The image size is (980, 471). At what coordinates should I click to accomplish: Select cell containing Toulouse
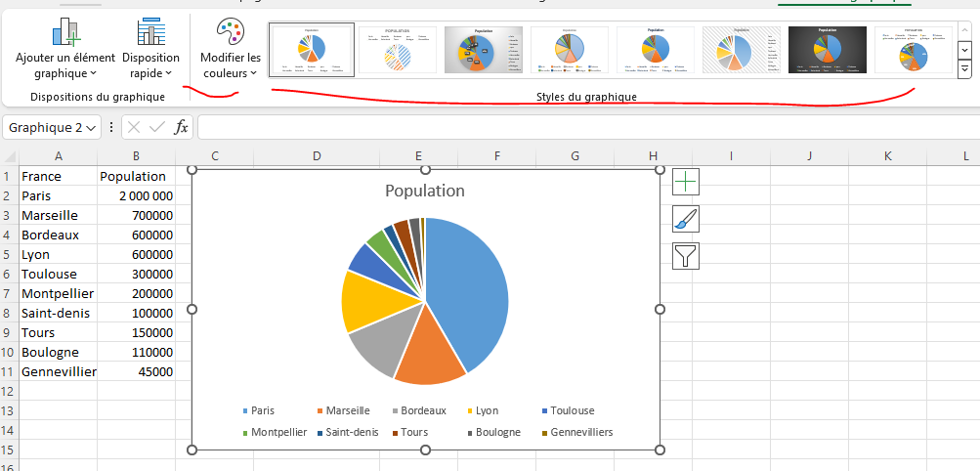click(x=49, y=274)
